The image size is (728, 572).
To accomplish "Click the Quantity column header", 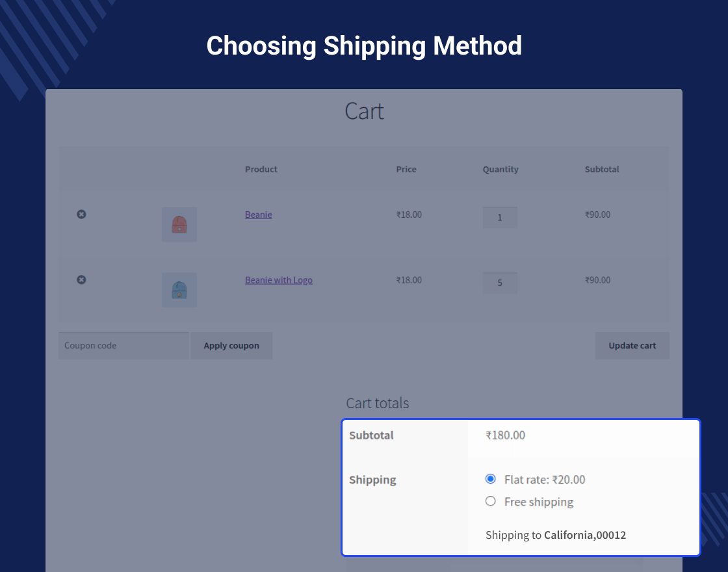I will click(500, 169).
